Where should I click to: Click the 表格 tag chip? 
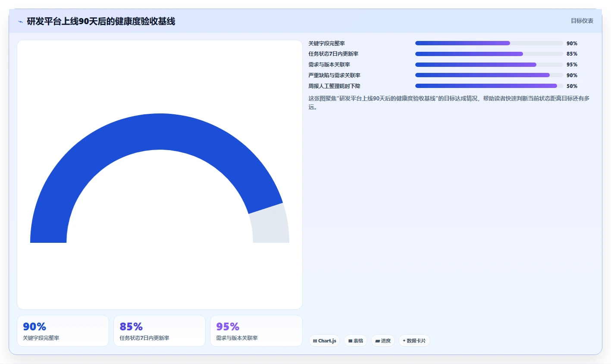[x=355, y=341]
